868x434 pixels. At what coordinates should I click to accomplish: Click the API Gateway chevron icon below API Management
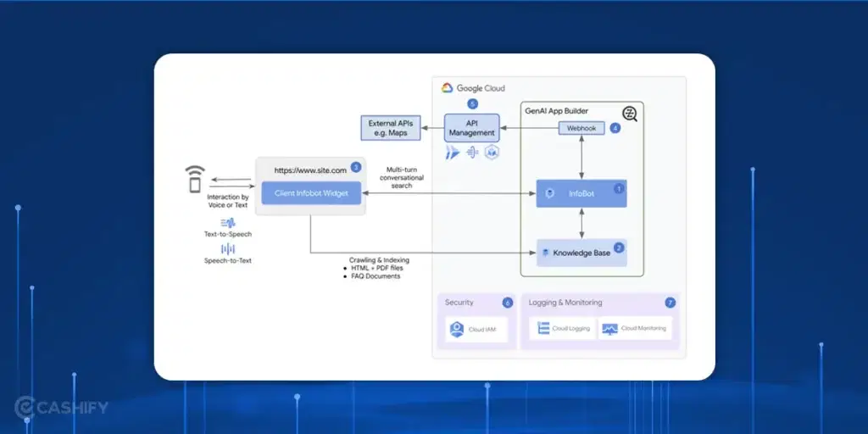[453, 153]
